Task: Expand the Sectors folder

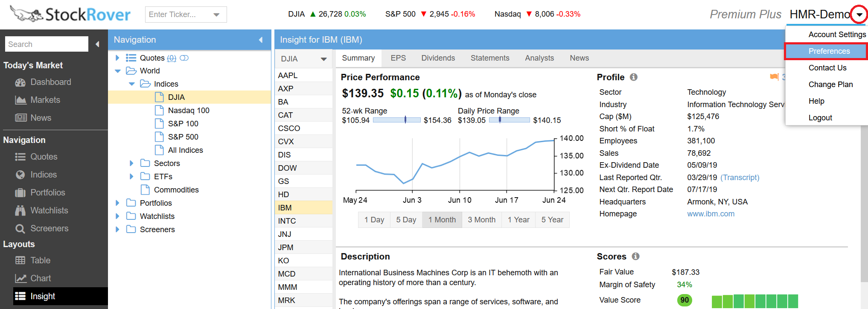Action: (x=131, y=163)
